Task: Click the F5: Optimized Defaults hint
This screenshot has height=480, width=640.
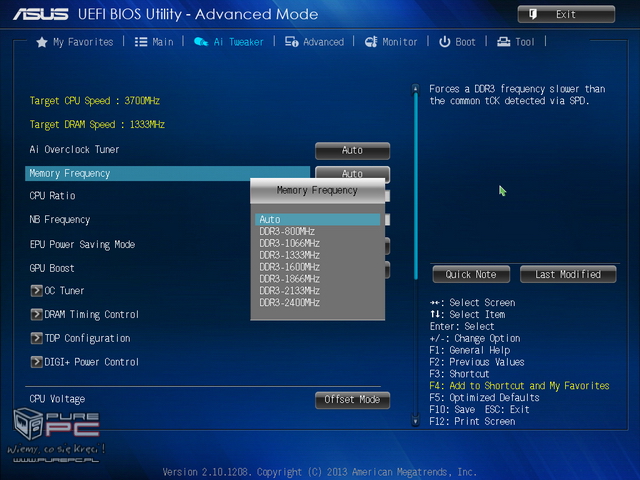Action: click(484, 398)
